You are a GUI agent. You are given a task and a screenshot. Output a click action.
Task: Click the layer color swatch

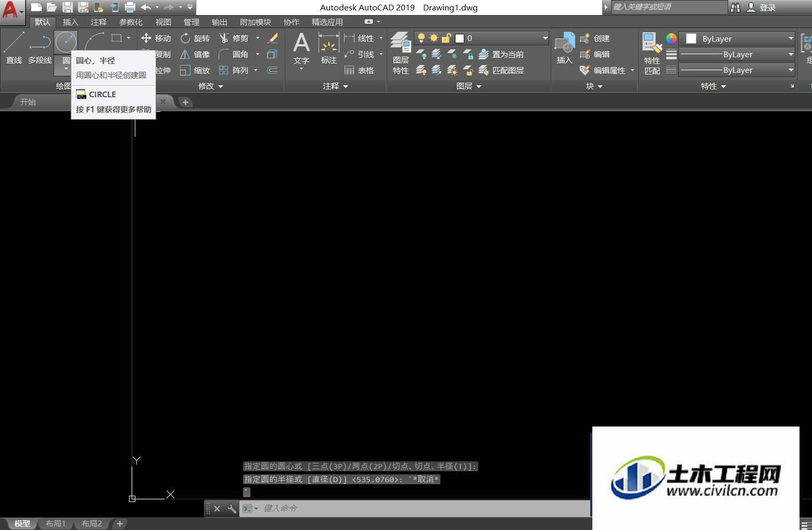click(x=460, y=38)
